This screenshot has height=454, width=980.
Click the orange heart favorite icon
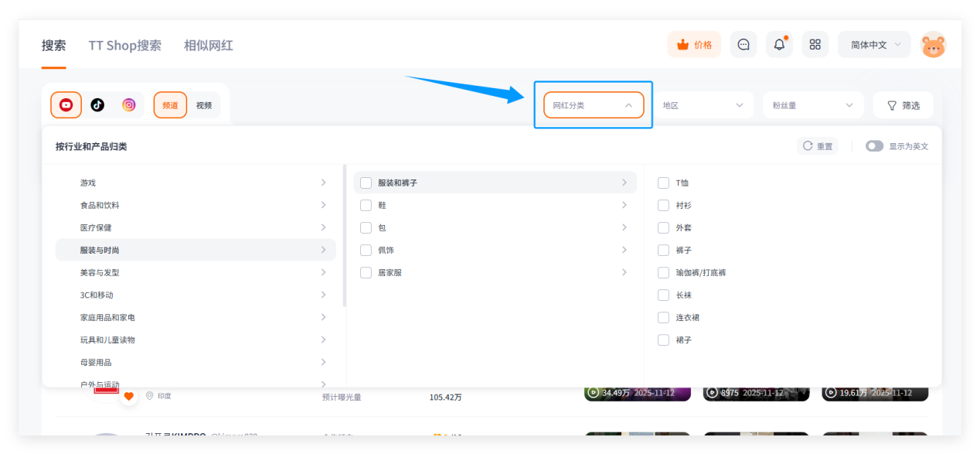(x=129, y=396)
